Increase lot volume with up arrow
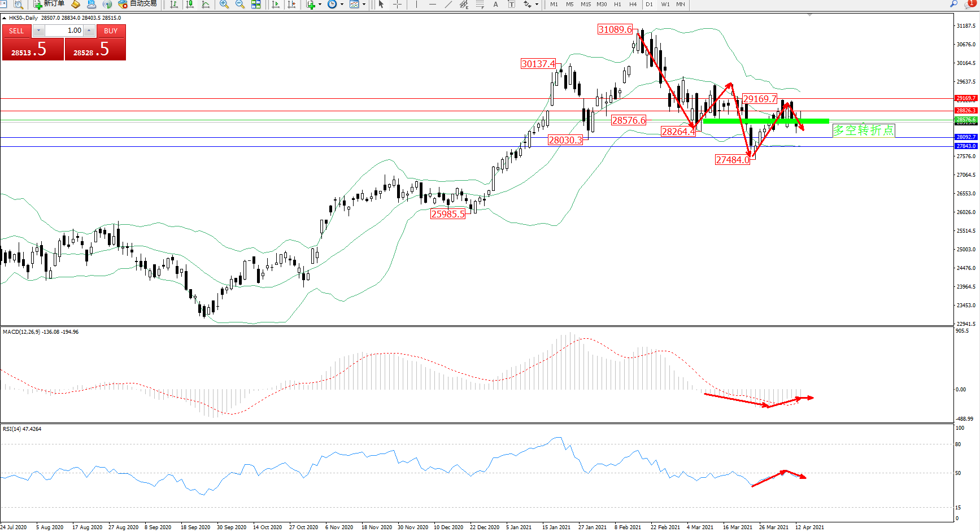The height and width of the screenshot is (532, 980). (x=89, y=30)
